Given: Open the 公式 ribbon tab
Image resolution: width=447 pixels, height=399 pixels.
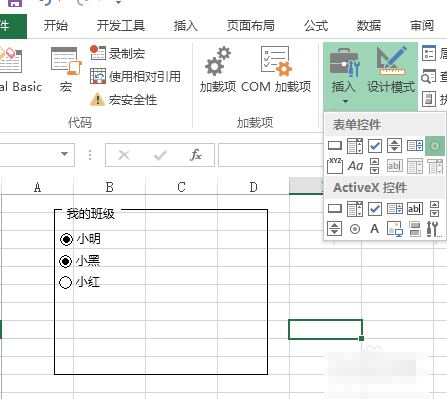Looking at the screenshot, I should point(316,26).
